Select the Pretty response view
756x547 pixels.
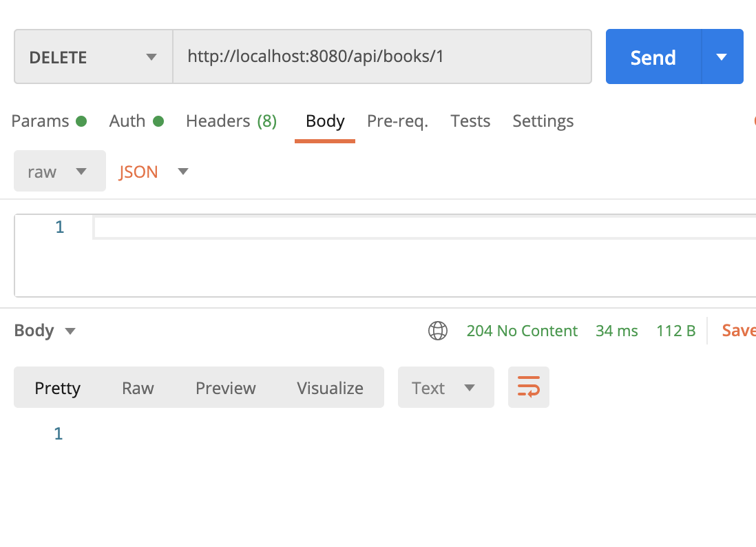(57, 388)
